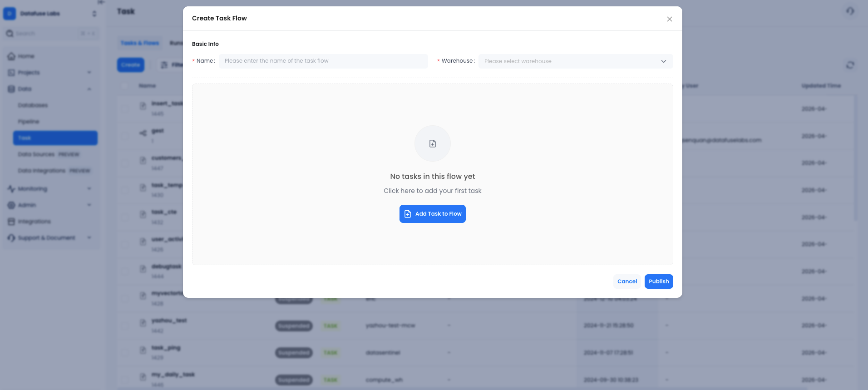Click the Add Task to Flow button

(432, 214)
